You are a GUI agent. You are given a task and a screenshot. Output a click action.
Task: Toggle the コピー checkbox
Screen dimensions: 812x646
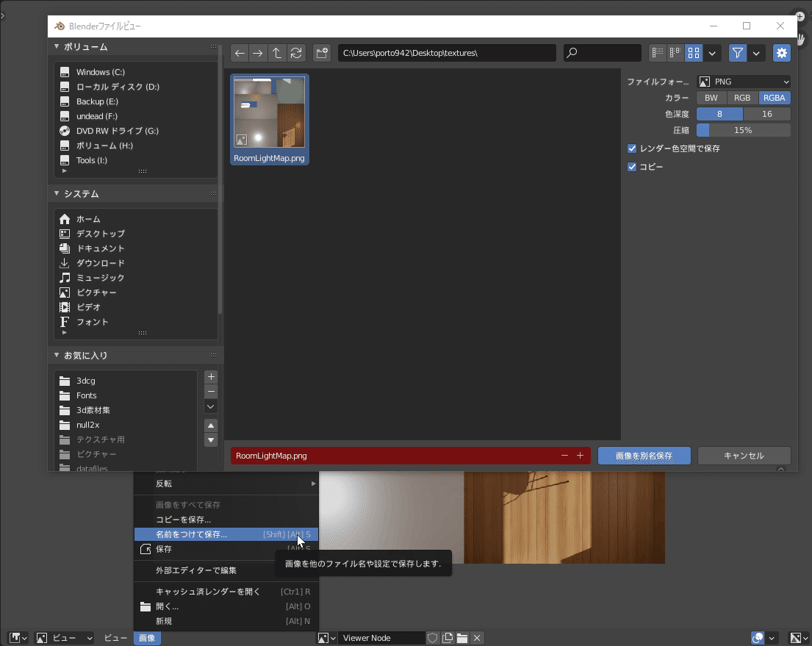(x=632, y=167)
